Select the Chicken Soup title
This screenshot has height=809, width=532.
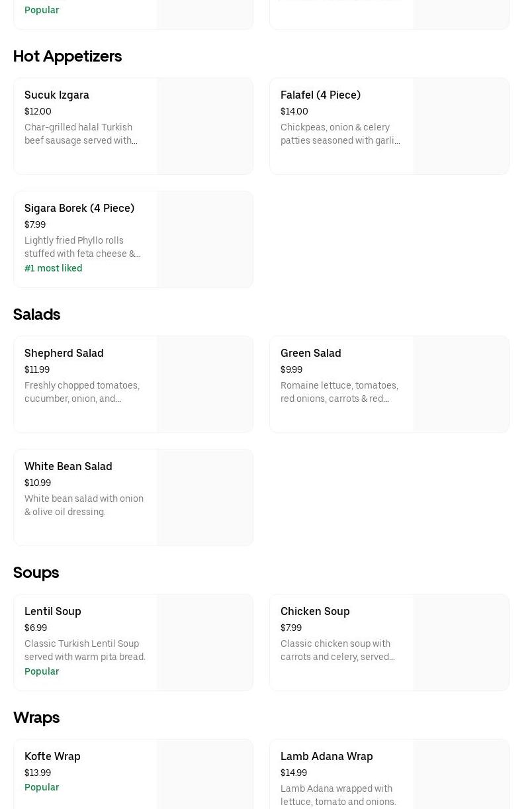315,611
